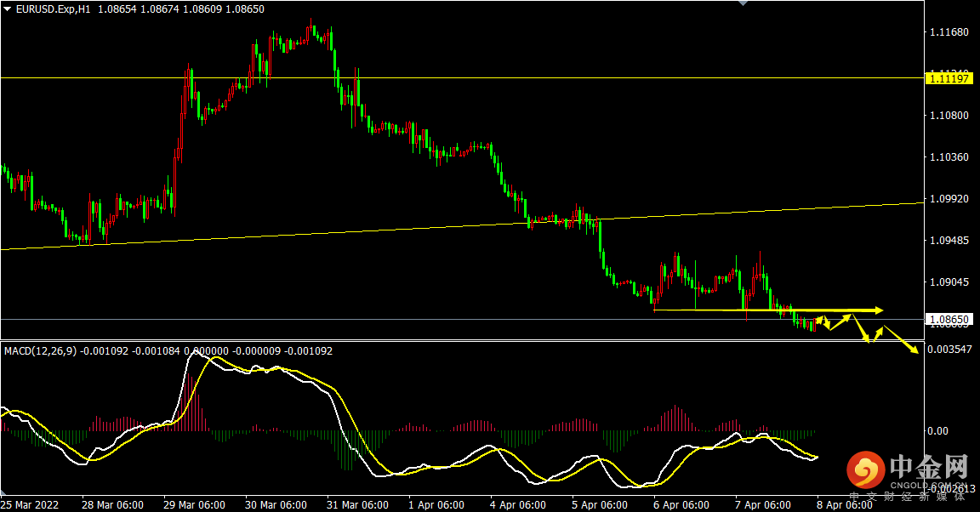980x512 pixels.
Task: Click price axis value 1.09920
Action: 949,199
